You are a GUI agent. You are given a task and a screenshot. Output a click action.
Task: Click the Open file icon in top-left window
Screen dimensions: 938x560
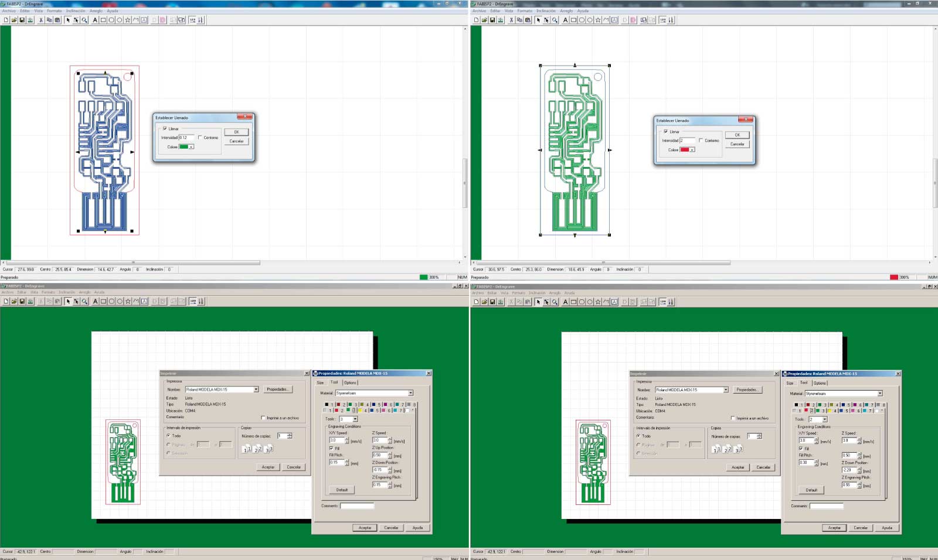14,20
